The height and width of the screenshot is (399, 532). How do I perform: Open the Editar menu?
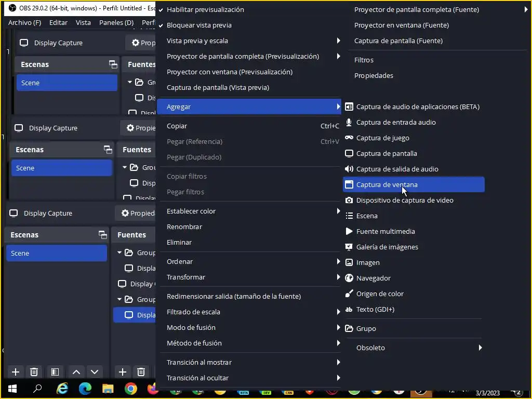58,22
